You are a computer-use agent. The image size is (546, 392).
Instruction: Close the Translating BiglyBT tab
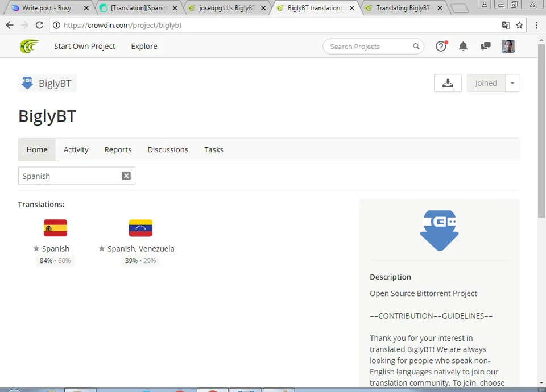click(440, 8)
